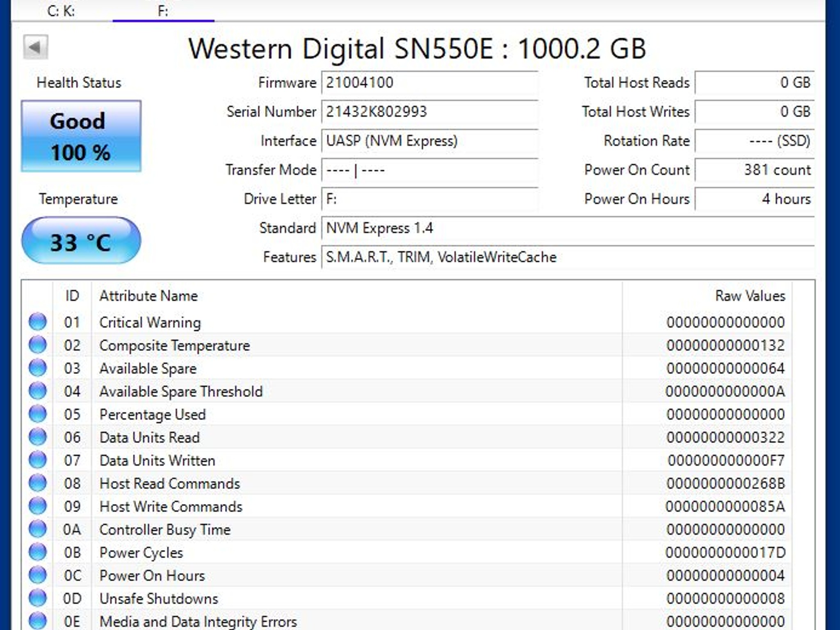Click the Serial Number field
Image resolution: width=840 pixels, height=630 pixels.
coord(430,112)
